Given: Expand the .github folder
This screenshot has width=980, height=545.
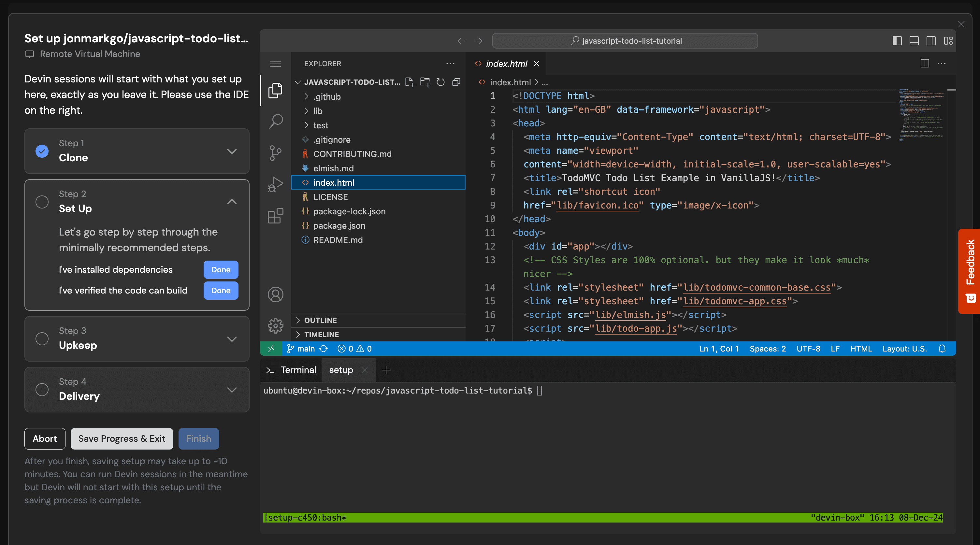Looking at the screenshot, I should pyautogui.click(x=378, y=97).
